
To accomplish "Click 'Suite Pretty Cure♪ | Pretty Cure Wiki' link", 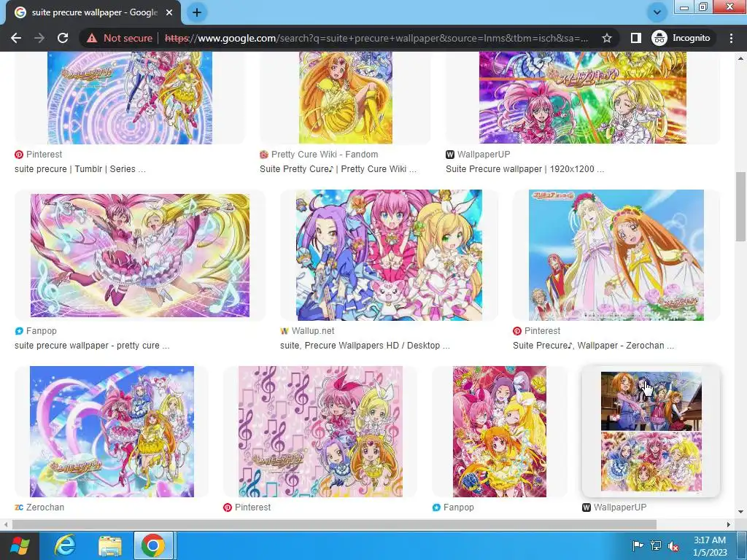I will point(338,169).
